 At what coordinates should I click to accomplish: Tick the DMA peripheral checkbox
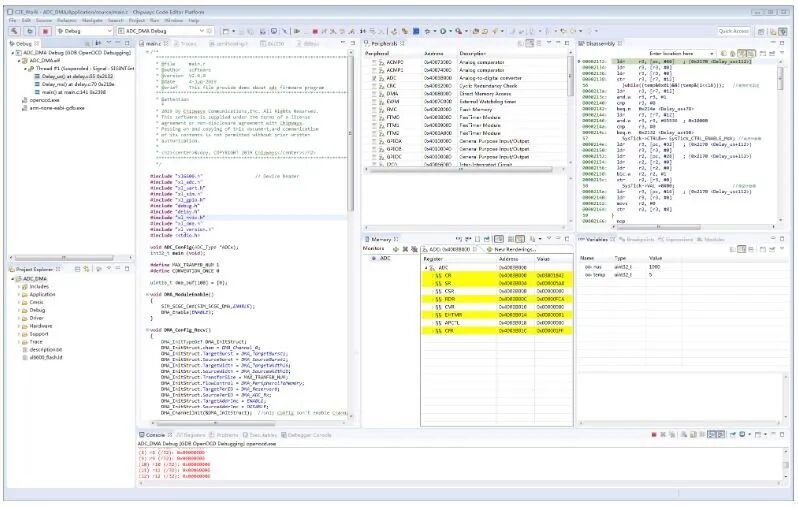click(x=374, y=94)
